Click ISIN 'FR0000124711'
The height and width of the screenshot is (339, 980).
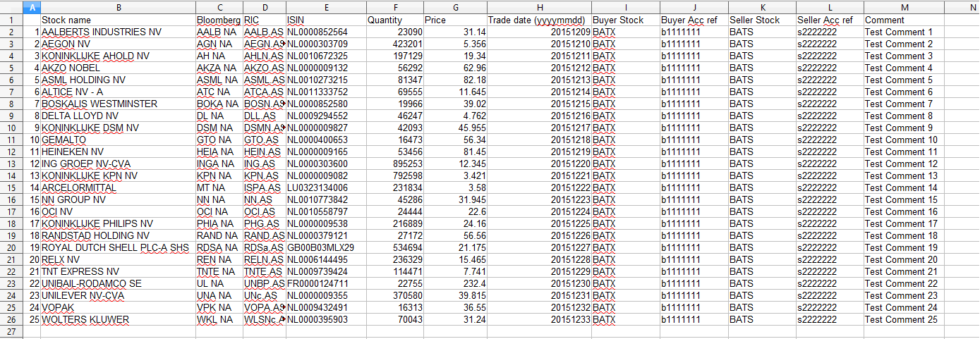[326, 283]
